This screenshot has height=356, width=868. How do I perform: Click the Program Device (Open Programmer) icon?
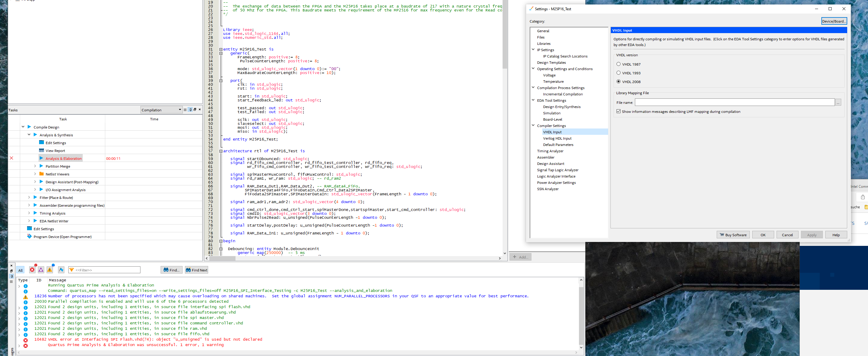point(30,236)
